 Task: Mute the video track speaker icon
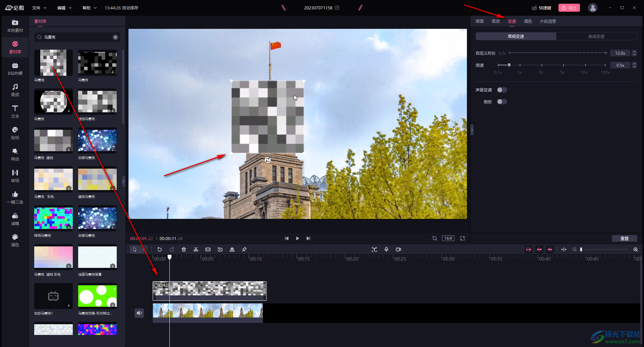tap(139, 313)
